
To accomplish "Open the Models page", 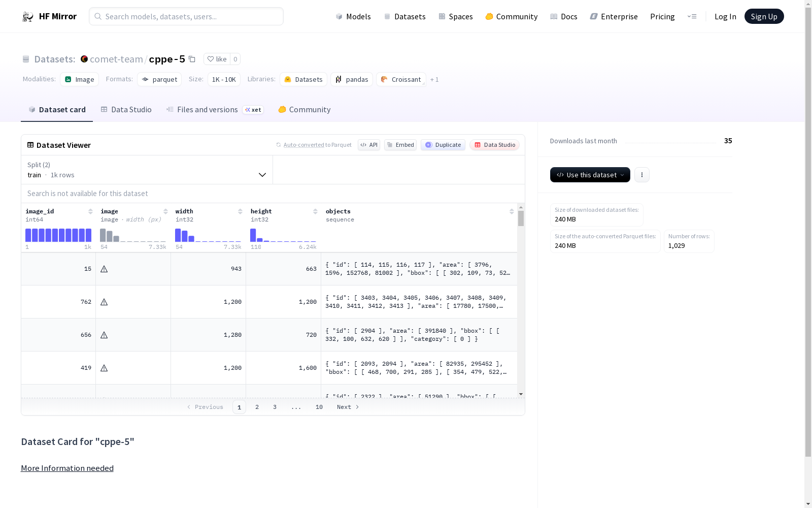I will point(353,17).
